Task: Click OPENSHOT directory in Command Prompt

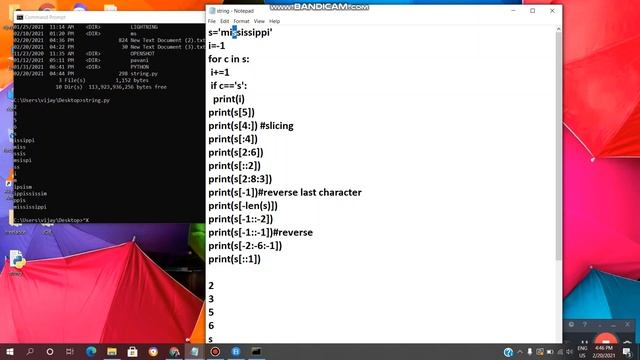Action: [x=142, y=53]
